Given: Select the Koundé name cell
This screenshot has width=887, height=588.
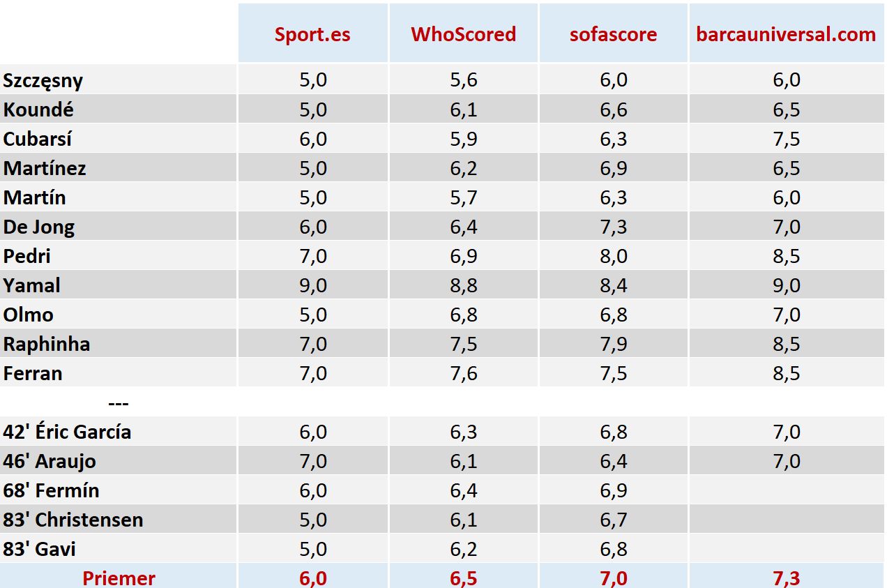Looking at the screenshot, I should tap(38, 110).
